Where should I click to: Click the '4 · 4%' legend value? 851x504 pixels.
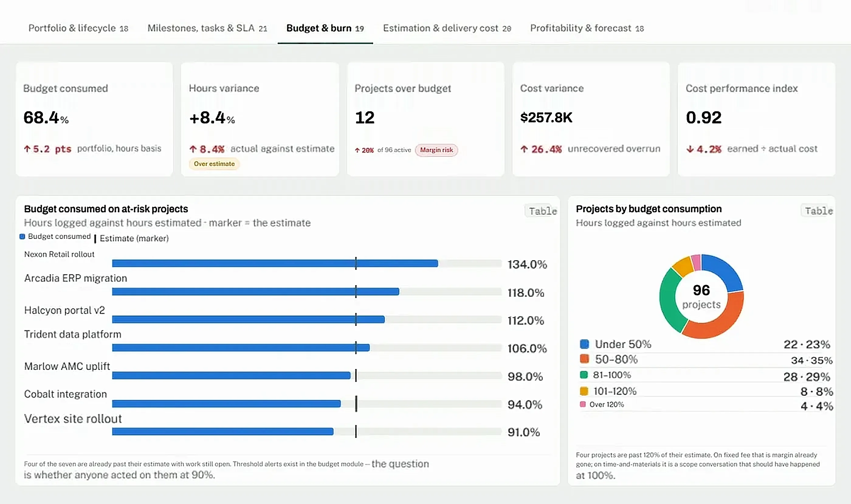point(817,406)
